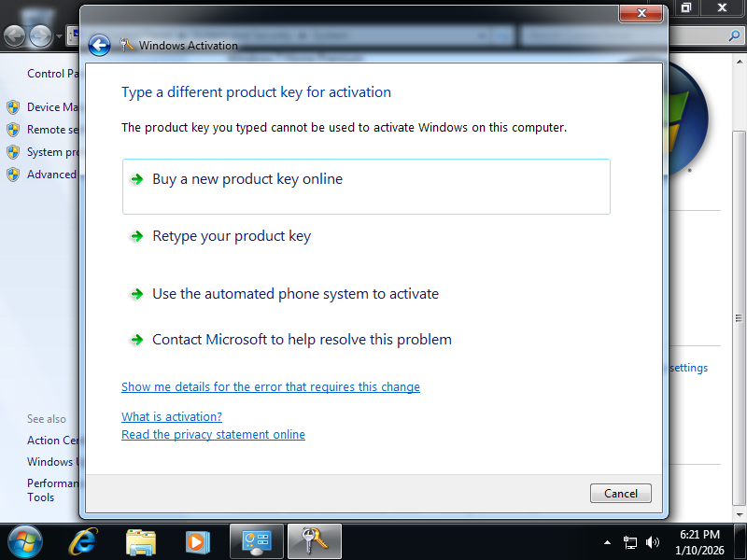This screenshot has height=560, width=747.
Task: Click the System window scrollbar down arrow
Action: pyautogui.click(x=739, y=514)
